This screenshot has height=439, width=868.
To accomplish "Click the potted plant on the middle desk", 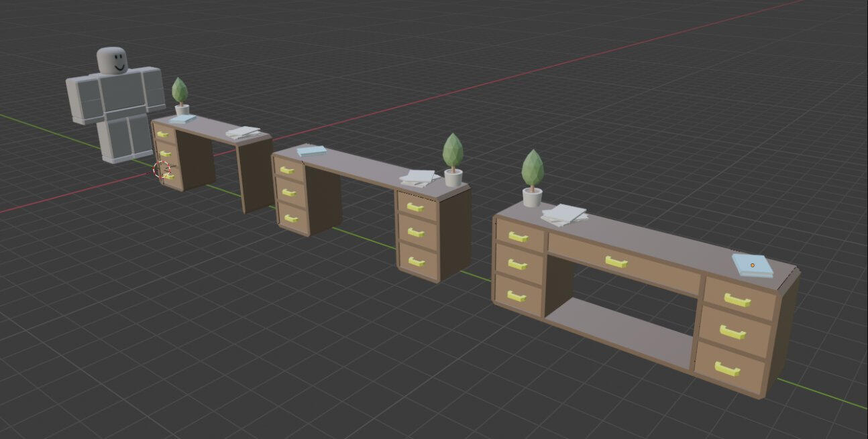I will 453,158.
